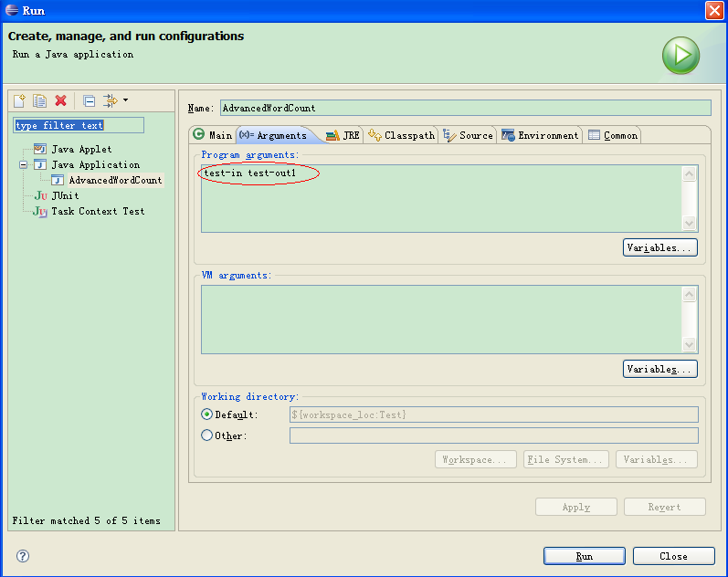Select Java Application label in tree
Image resolution: width=728 pixels, height=577 pixels.
[96, 164]
